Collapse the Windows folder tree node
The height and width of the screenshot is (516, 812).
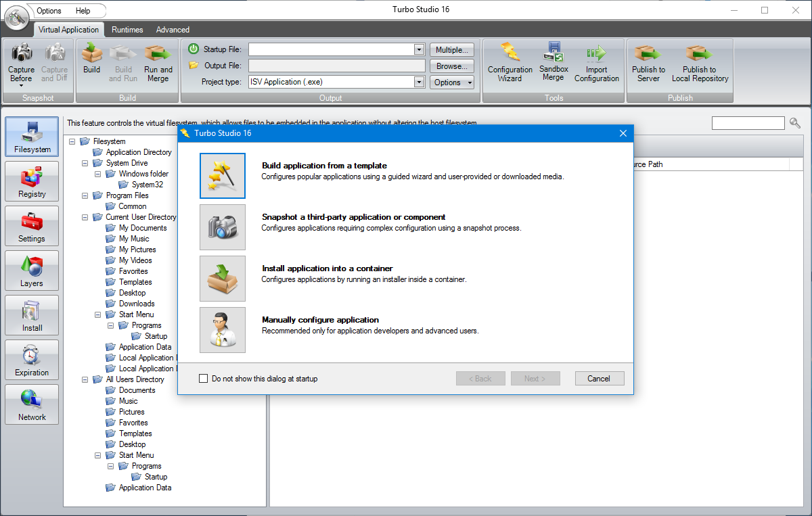[97, 173]
